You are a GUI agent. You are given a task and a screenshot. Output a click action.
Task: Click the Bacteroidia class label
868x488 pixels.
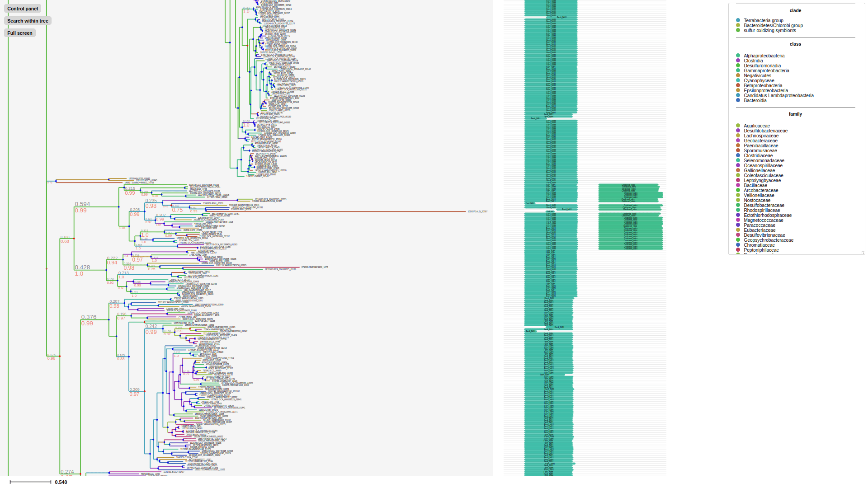click(755, 100)
